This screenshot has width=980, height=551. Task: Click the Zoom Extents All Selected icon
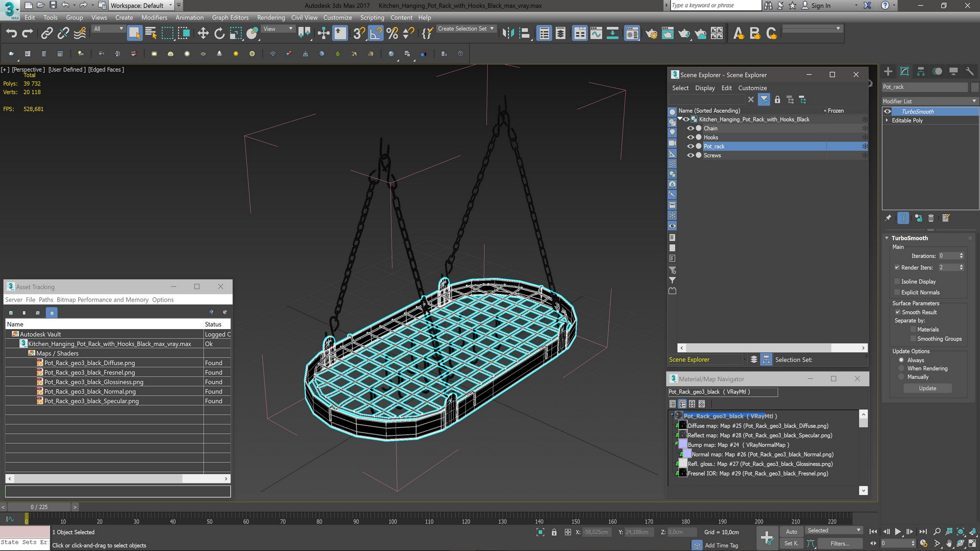tap(961, 532)
